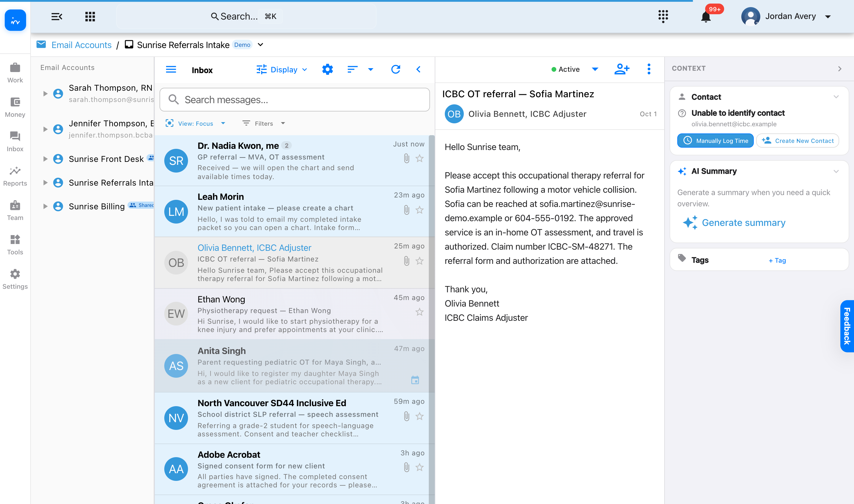The height and width of the screenshot is (504, 854).
Task: Add a tag with + Tag
Action: click(x=777, y=261)
